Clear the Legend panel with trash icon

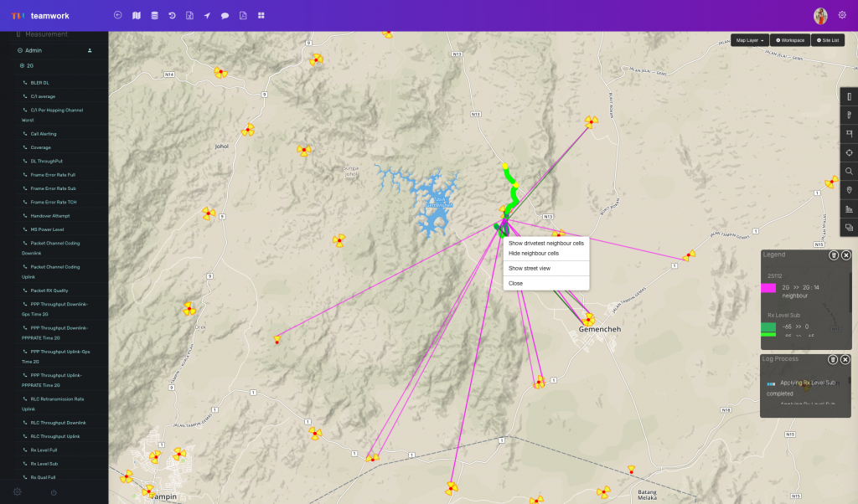(833, 255)
